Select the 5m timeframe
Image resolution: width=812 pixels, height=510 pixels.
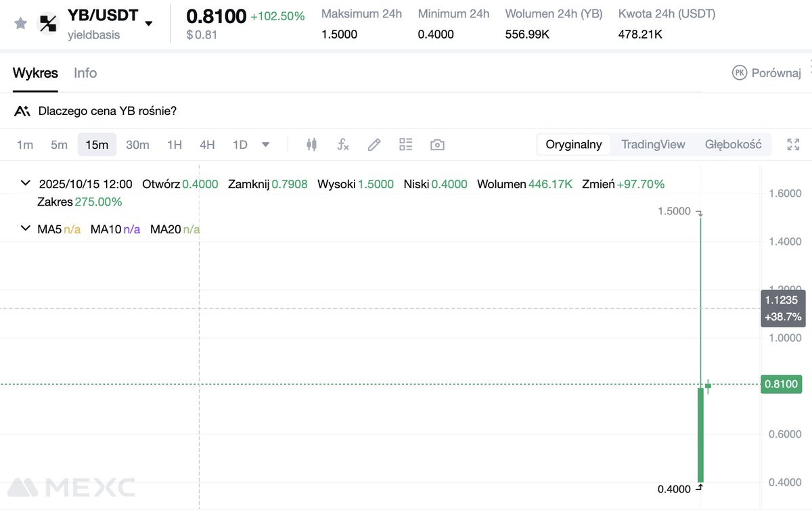point(60,145)
